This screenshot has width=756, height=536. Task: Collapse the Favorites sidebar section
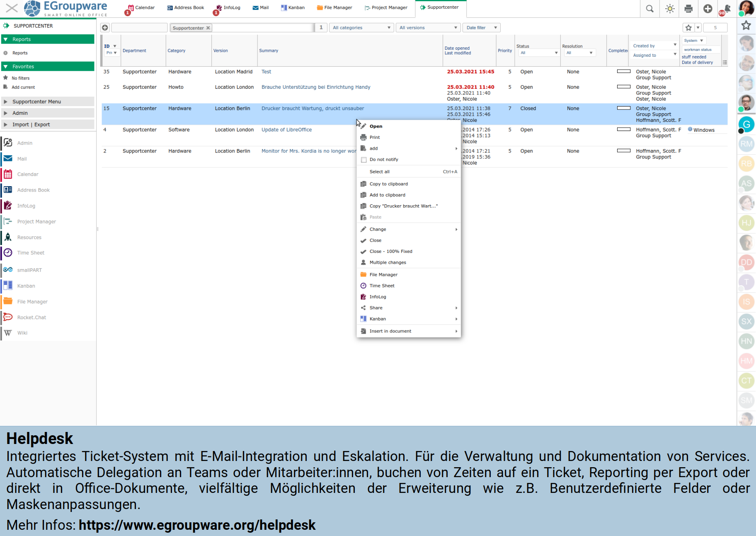click(x=6, y=66)
